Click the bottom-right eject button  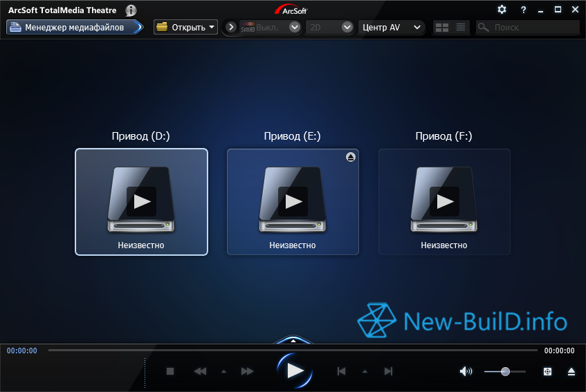(571, 371)
